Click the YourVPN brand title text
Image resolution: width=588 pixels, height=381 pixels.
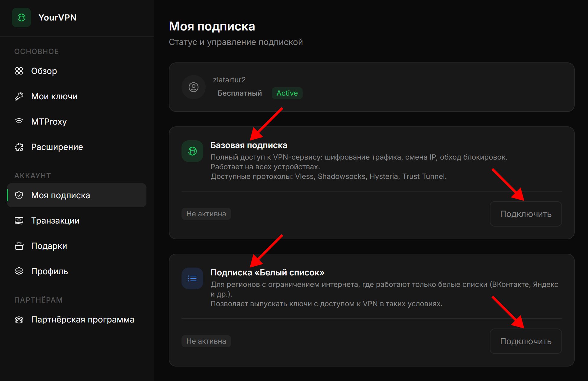[x=57, y=17]
